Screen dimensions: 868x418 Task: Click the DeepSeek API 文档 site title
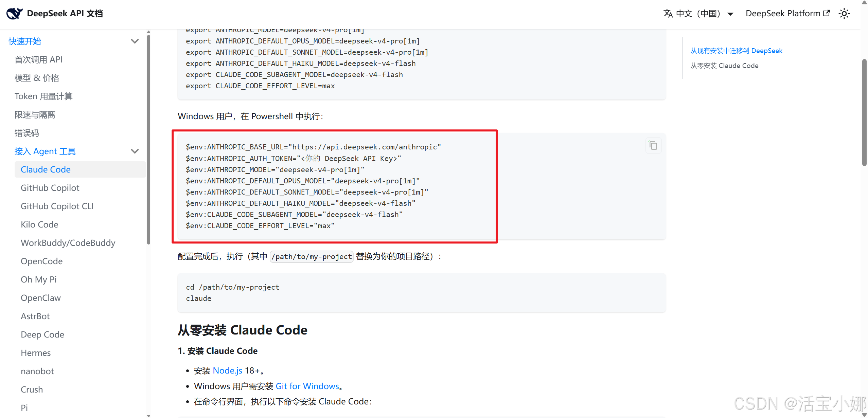pos(65,14)
